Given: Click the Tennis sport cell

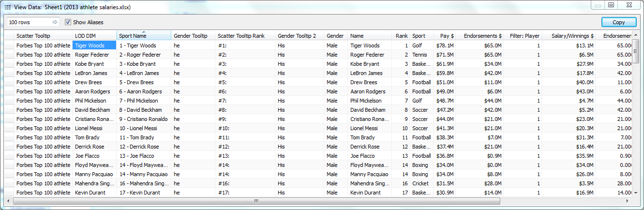Looking at the screenshot, I should (x=421, y=55).
